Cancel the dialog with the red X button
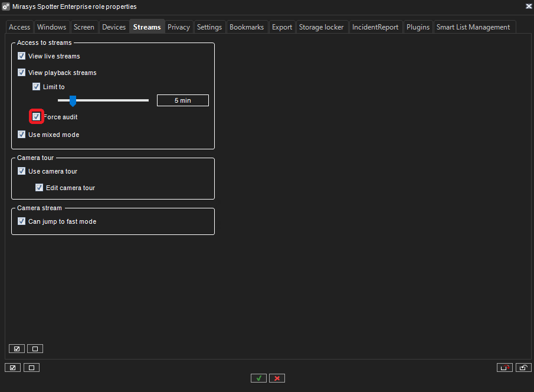 click(x=277, y=378)
